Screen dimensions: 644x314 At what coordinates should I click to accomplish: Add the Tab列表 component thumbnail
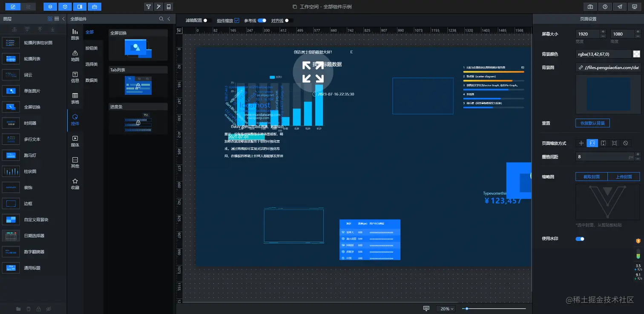(138, 86)
